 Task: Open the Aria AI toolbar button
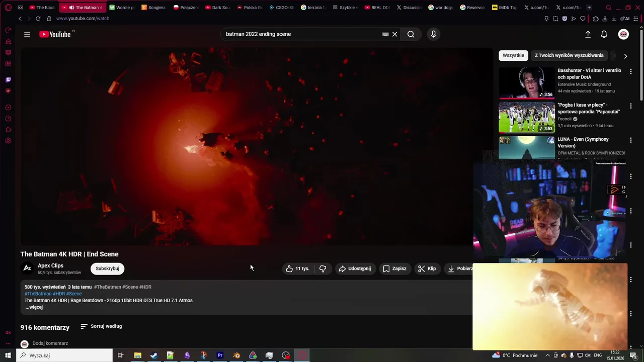point(625,19)
